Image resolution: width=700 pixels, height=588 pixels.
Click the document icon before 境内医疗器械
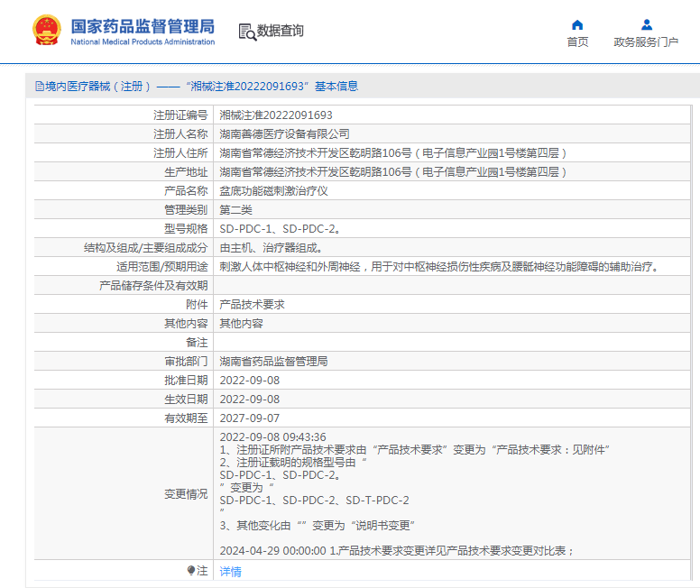click(40, 87)
